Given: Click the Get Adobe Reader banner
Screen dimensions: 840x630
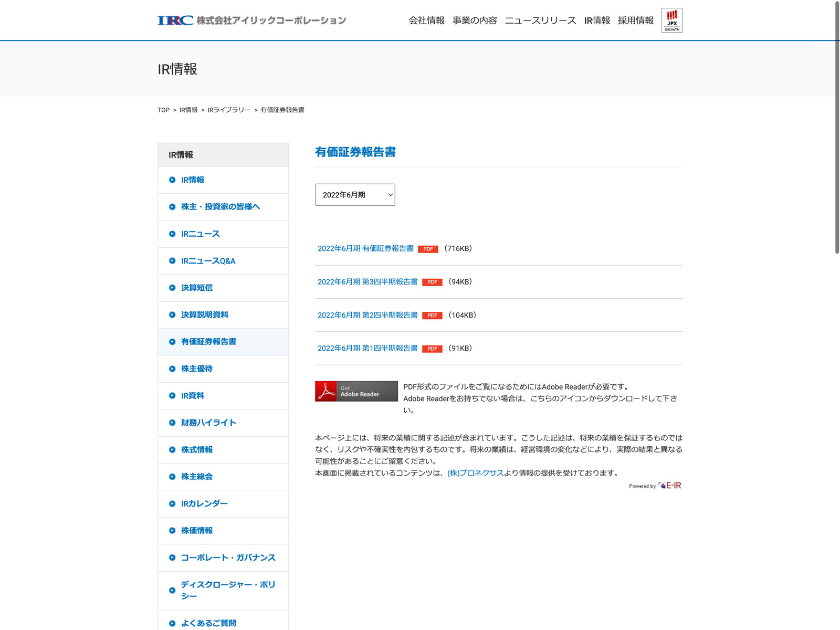Looking at the screenshot, I should click(x=356, y=391).
